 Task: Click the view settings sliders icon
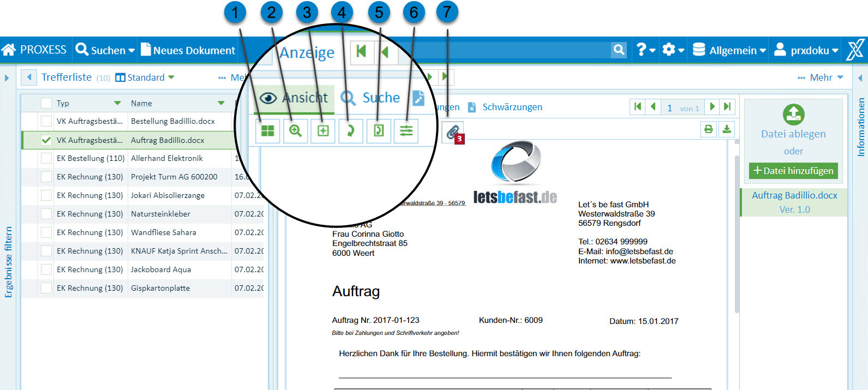click(406, 131)
